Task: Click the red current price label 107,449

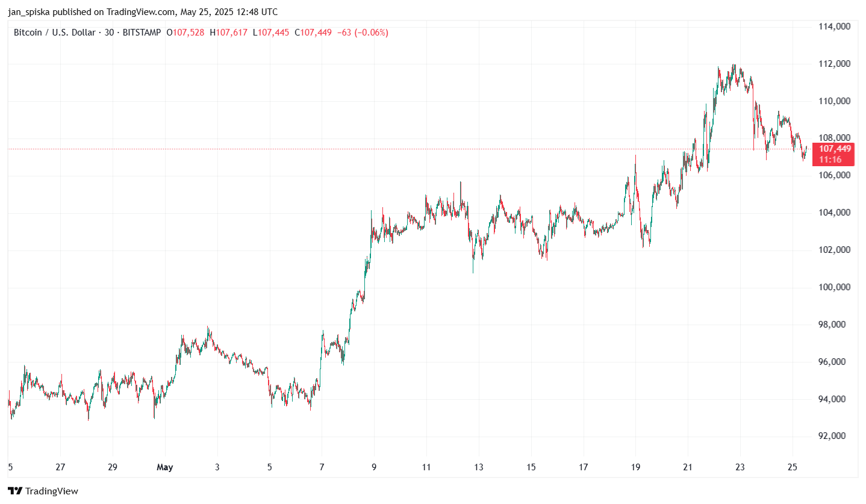Action: click(835, 149)
